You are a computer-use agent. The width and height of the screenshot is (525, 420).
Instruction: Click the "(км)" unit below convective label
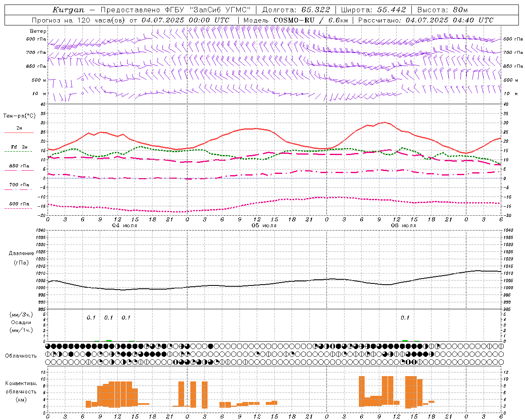21,399
